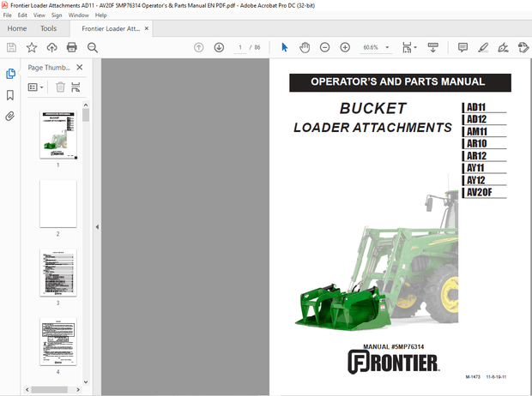Collapse the navigation pane with arrow

tap(97, 227)
